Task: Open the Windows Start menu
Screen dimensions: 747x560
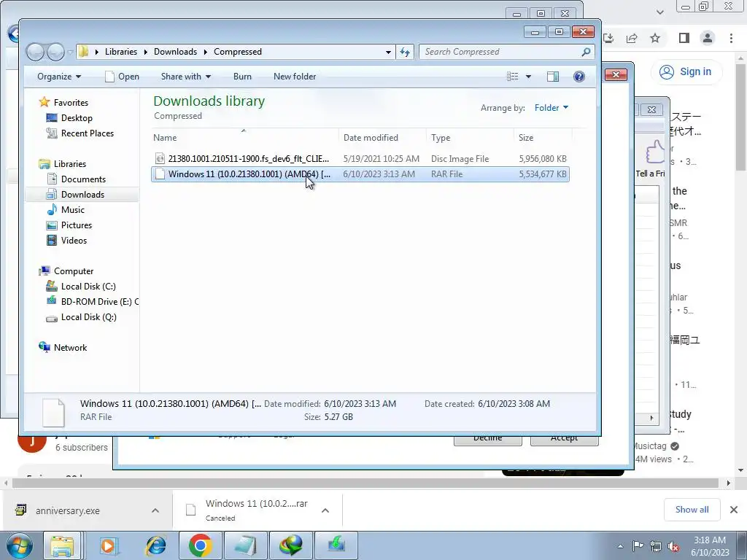Action: (x=20, y=545)
